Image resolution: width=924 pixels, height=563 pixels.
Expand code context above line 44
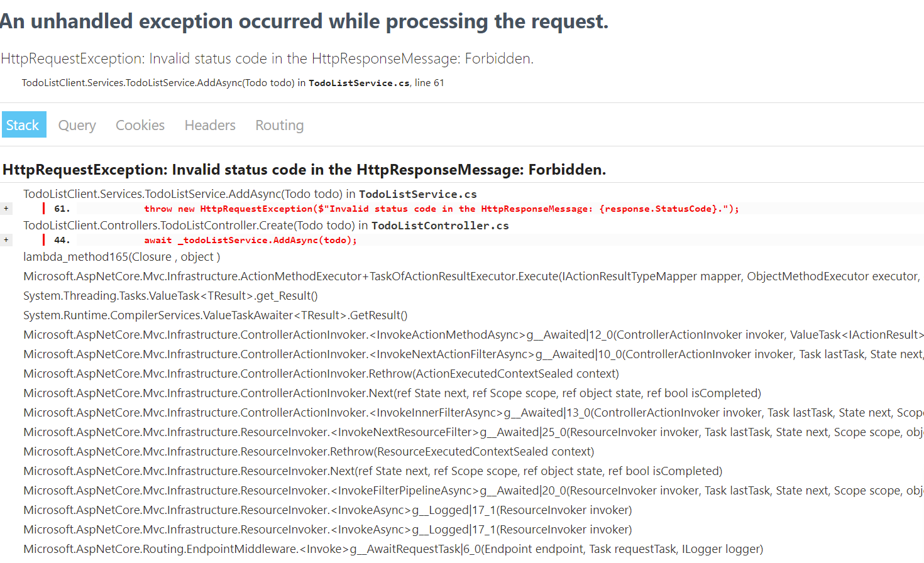pyautogui.click(x=6, y=239)
